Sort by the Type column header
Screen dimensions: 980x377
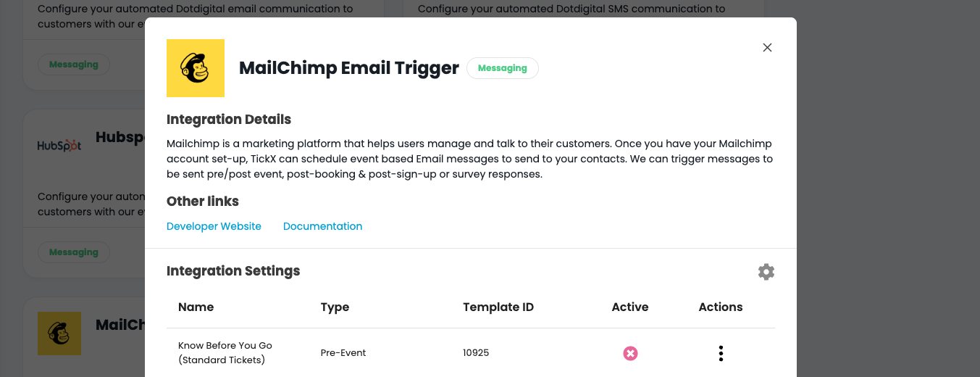(335, 307)
